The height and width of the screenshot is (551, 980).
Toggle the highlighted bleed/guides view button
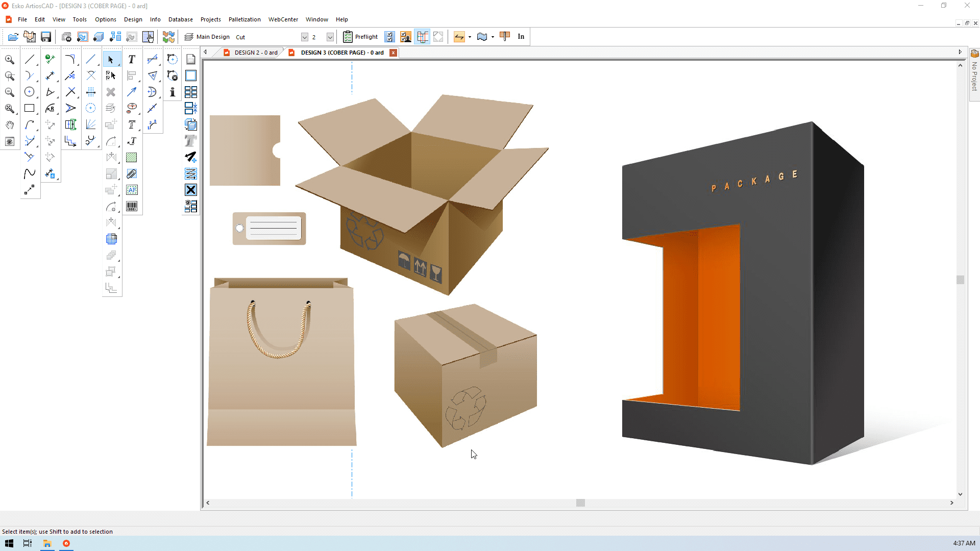(x=423, y=37)
